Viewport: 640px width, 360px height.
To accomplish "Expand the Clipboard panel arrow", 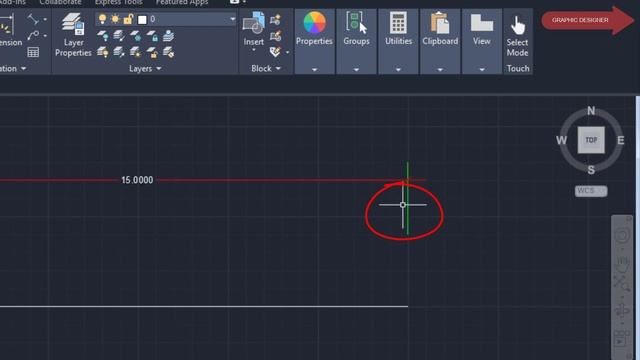I will [440, 70].
